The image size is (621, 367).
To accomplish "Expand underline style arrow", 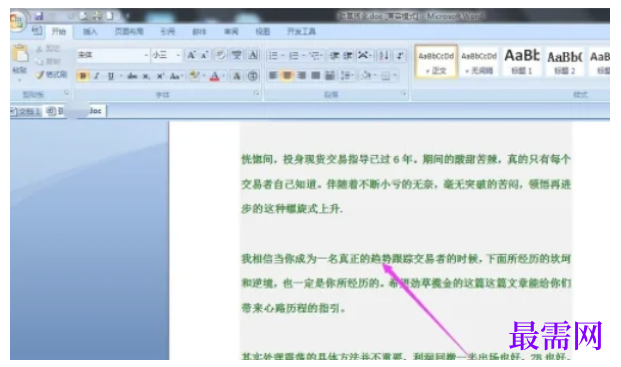I will point(120,76).
